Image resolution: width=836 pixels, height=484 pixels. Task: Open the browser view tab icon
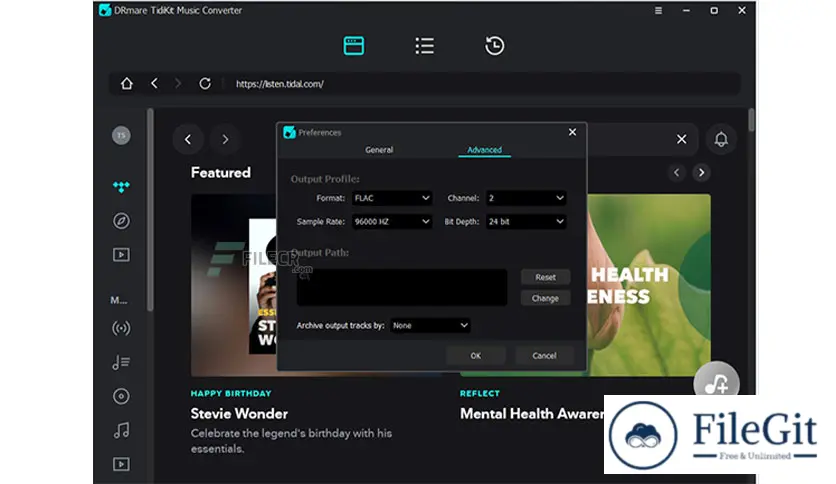coord(353,46)
